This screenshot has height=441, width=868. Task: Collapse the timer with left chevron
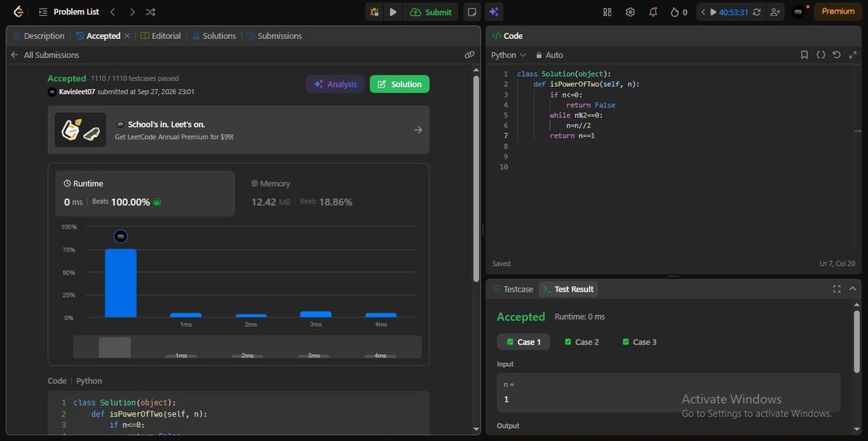(x=702, y=12)
